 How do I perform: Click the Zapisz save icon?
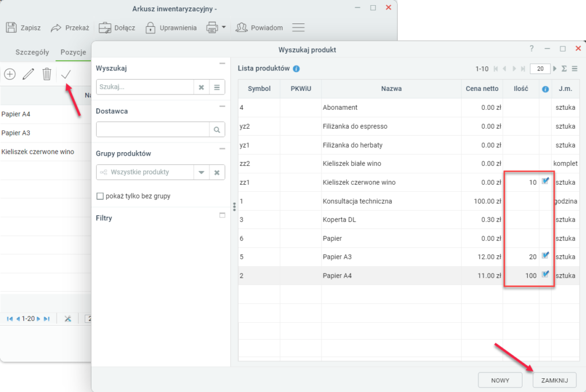point(11,27)
